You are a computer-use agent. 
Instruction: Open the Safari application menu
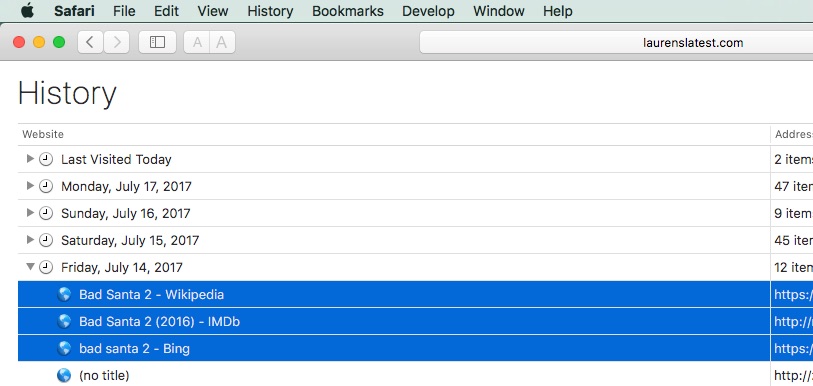pyautogui.click(x=74, y=11)
